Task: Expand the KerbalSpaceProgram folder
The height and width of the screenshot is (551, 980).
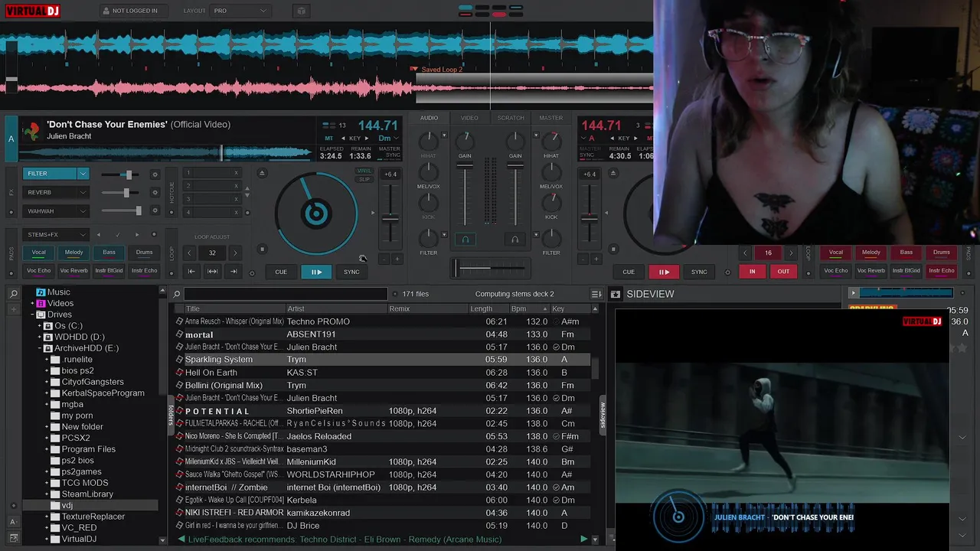Action: point(47,393)
